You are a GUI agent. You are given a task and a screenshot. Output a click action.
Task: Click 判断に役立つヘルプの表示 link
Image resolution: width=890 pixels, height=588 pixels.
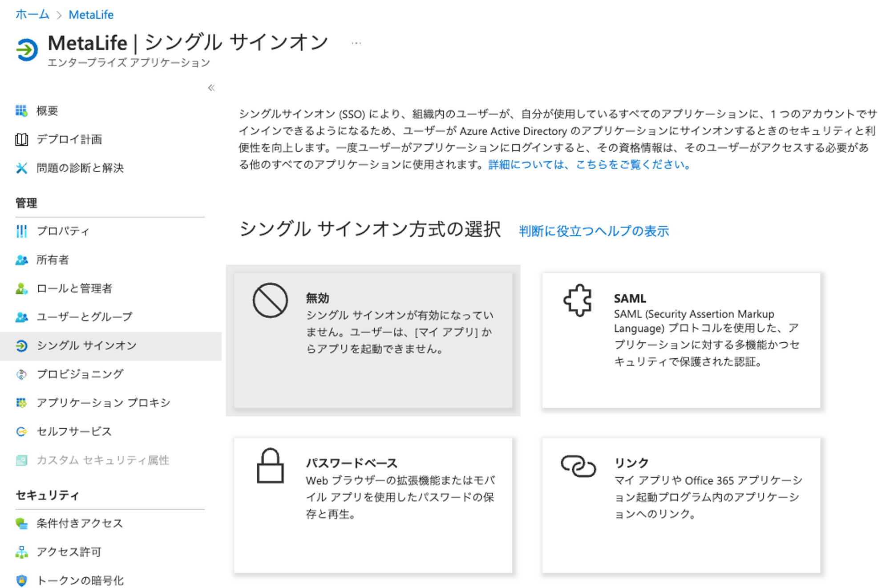pos(594,231)
